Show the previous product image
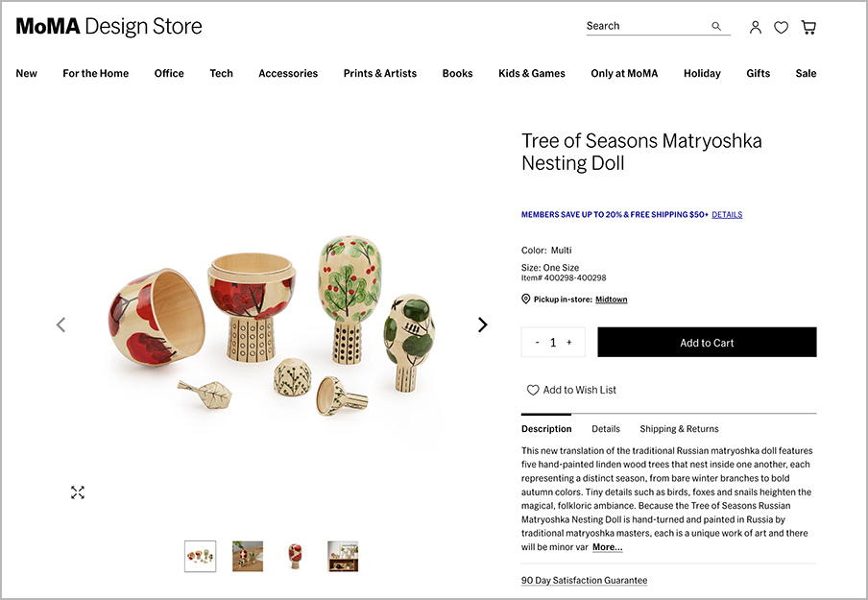The image size is (868, 600). click(61, 324)
